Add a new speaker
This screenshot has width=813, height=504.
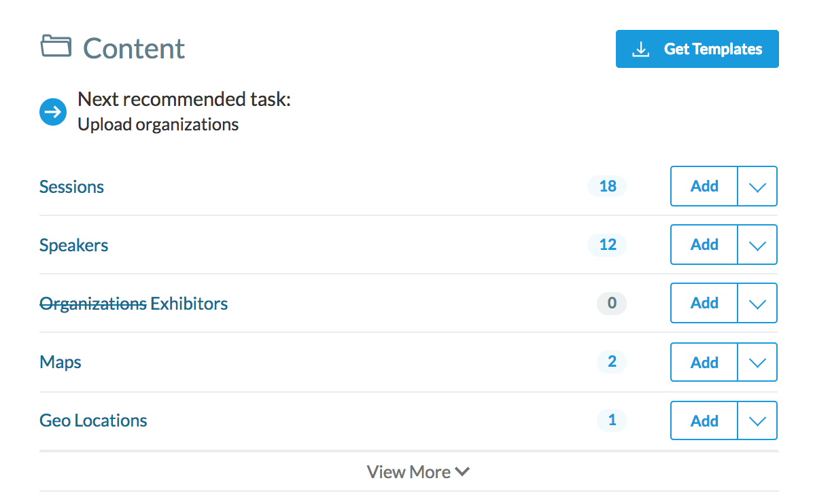[704, 245]
